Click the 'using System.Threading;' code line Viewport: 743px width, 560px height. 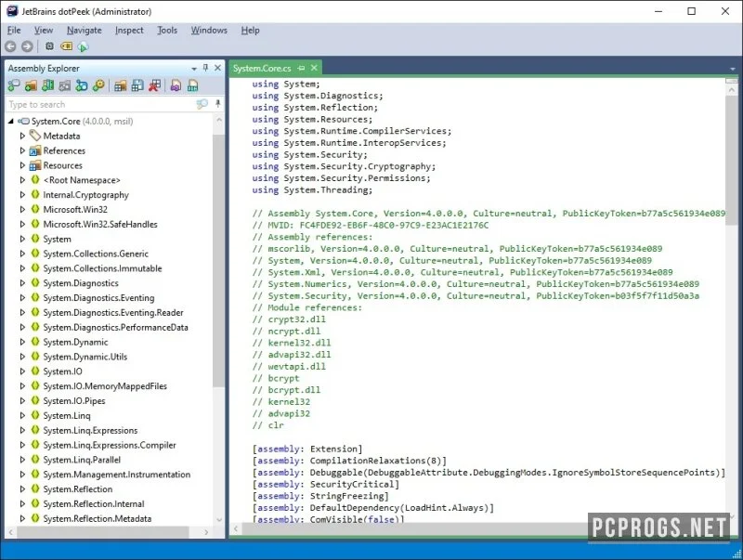tap(312, 190)
